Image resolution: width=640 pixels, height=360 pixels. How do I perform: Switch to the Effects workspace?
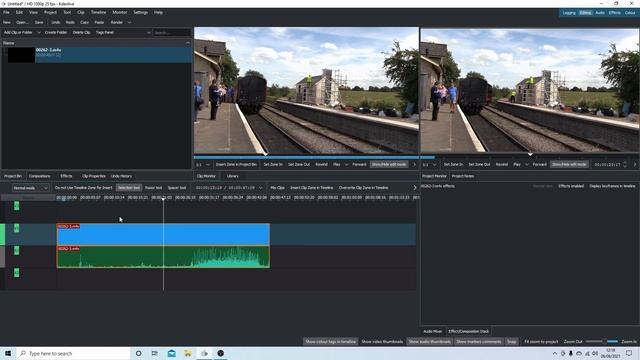615,13
